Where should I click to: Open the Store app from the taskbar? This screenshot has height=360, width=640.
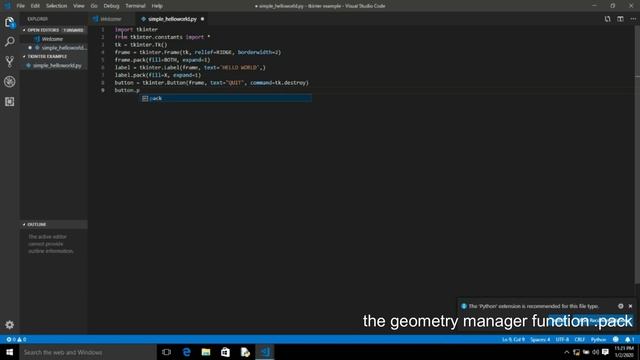pos(225,352)
